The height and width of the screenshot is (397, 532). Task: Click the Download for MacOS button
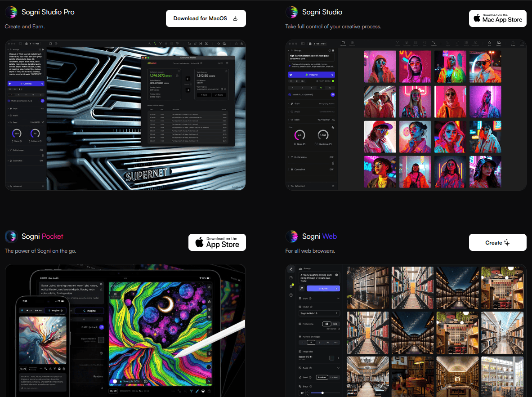(206, 18)
